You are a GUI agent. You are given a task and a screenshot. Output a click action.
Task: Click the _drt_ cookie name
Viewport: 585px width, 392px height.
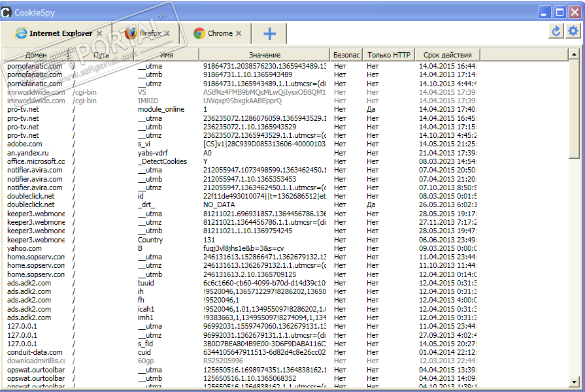[146, 204]
